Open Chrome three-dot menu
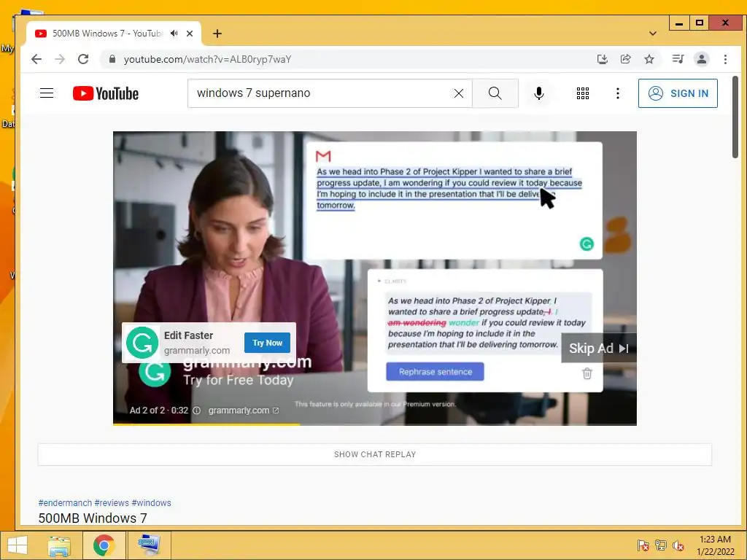This screenshot has height=560, width=747. (725, 59)
